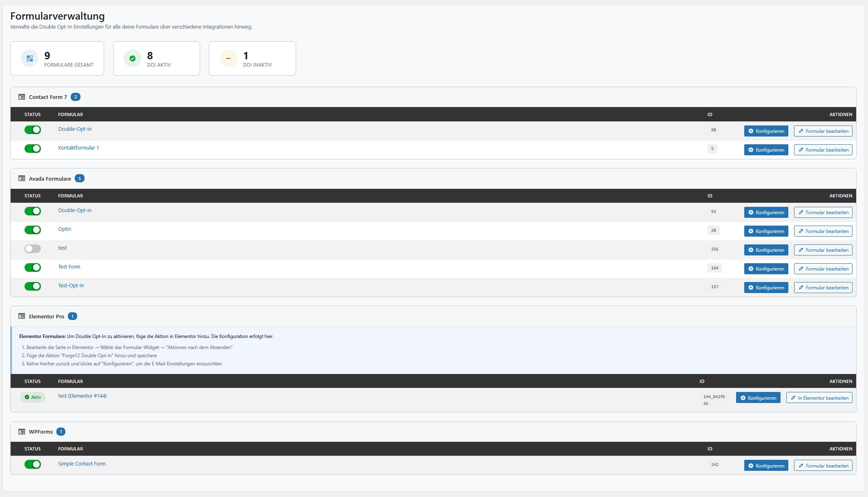Click the Aktiv status badge in Elementor Pro

pos(33,397)
